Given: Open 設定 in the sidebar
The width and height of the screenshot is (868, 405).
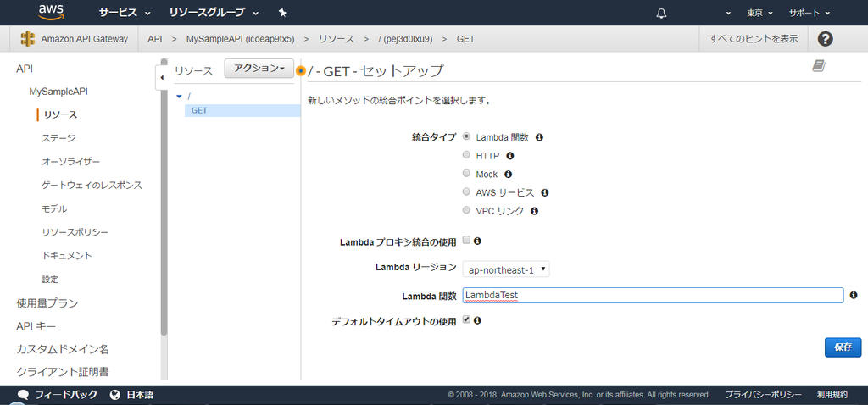Looking at the screenshot, I should (50, 280).
